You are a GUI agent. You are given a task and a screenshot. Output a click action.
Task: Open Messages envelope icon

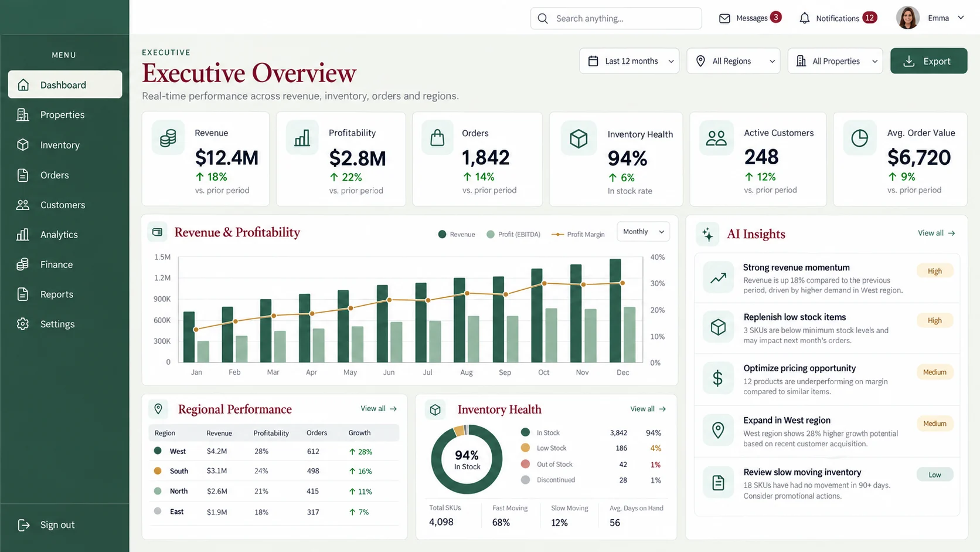click(x=724, y=18)
